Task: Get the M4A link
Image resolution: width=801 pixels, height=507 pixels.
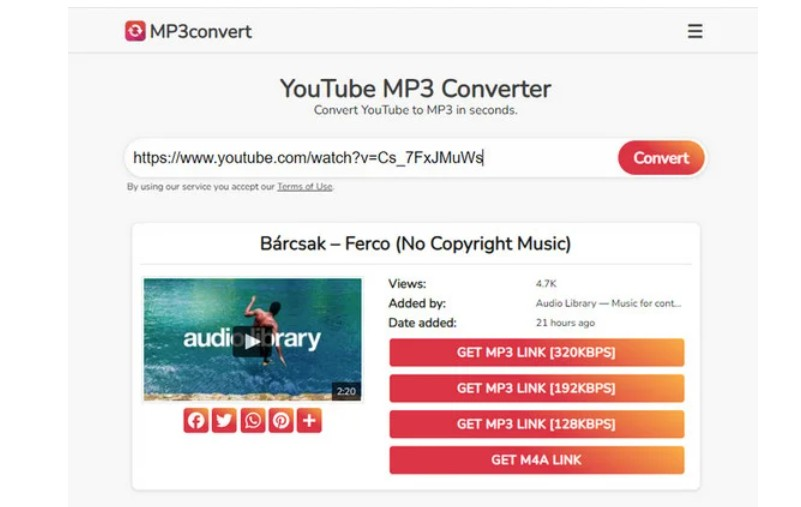Action: (536, 459)
